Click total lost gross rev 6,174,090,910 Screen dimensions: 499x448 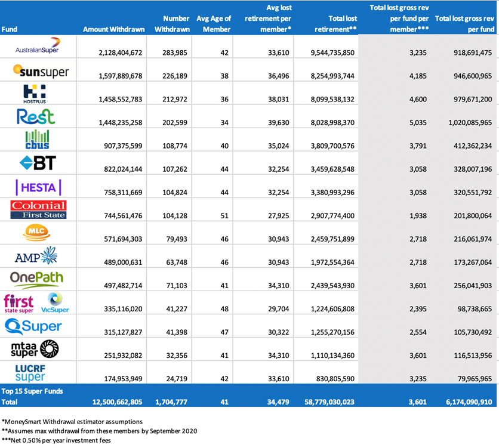pos(469,402)
